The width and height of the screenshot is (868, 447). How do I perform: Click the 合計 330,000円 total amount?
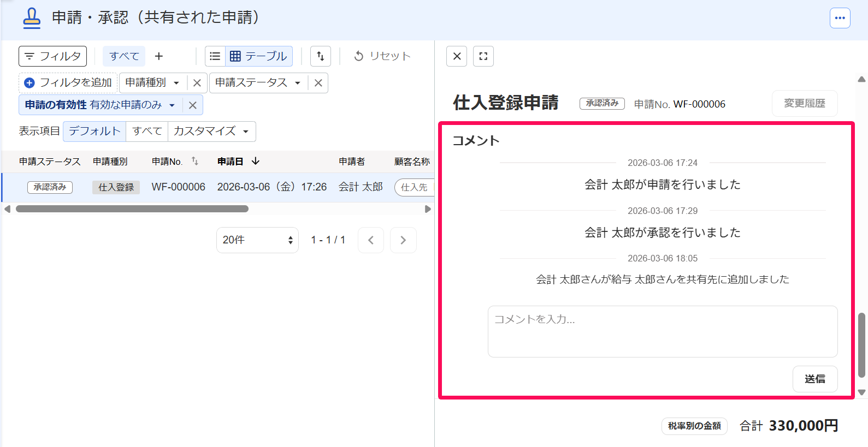[789, 426]
